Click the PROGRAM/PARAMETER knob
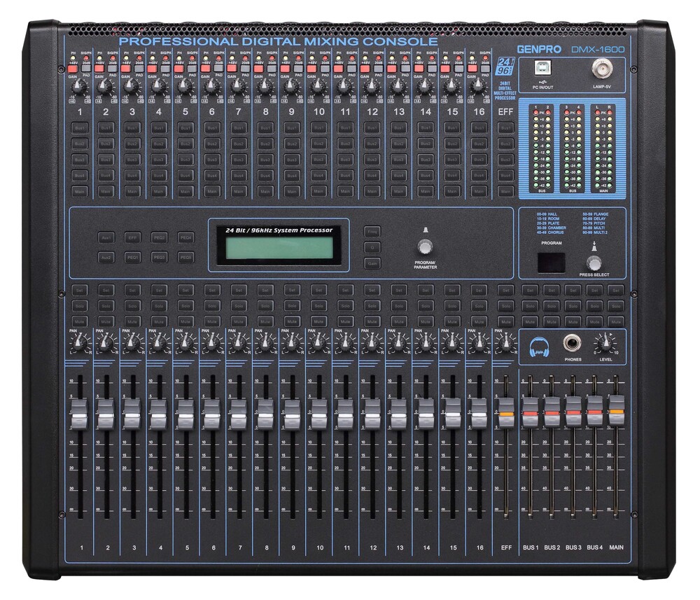Image resolution: width=700 pixels, height=600 pixels. click(x=424, y=246)
